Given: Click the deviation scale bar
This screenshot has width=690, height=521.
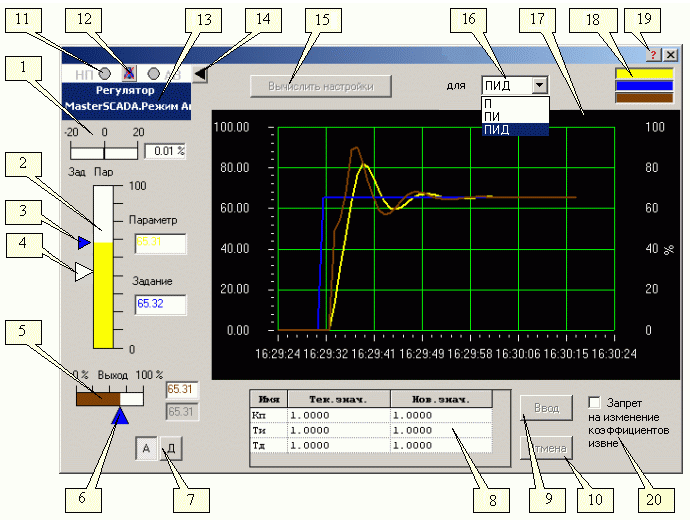Looking at the screenshot, I should (104, 151).
